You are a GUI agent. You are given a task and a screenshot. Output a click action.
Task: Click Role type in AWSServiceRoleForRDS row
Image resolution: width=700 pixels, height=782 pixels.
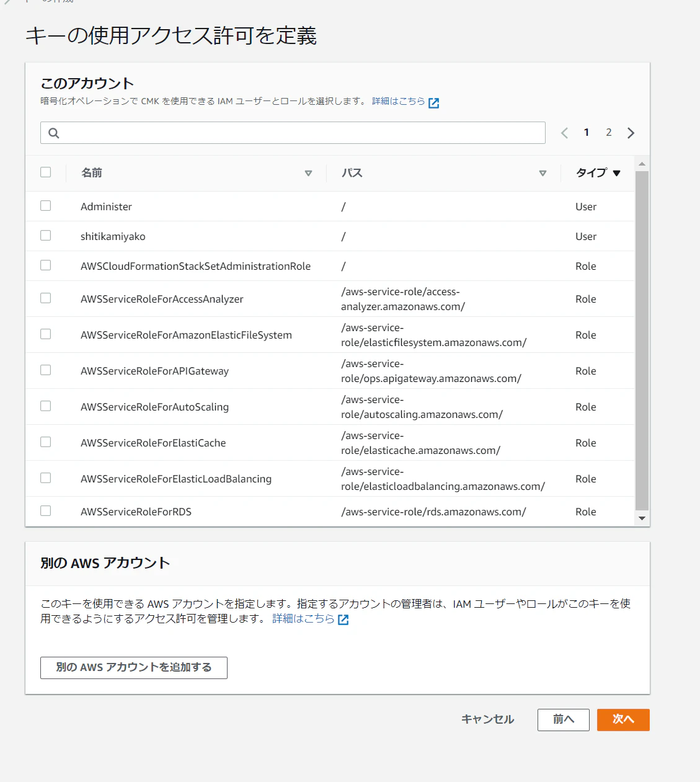pyautogui.click(x=586, y=512)
